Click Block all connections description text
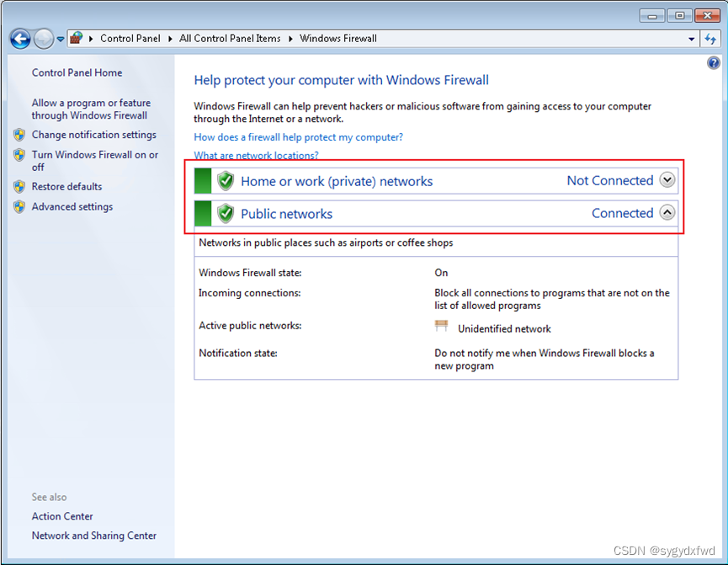 [552, 299]
